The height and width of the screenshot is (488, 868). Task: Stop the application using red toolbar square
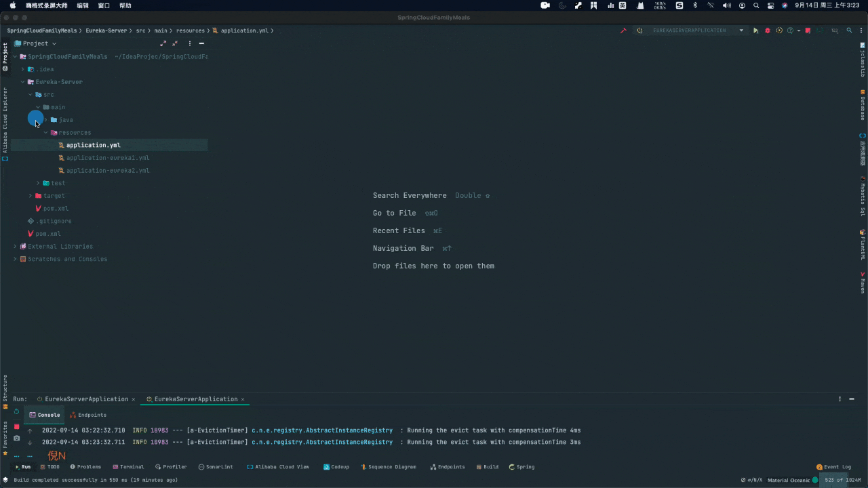(x=808, y=30)
